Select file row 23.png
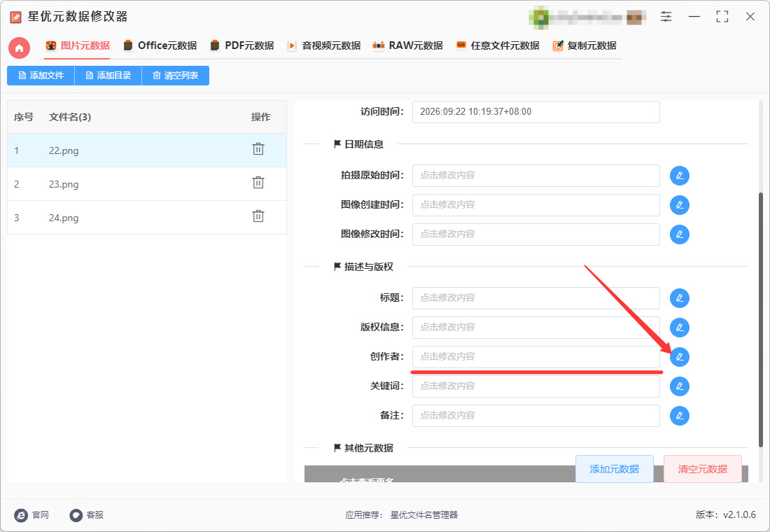This screenshot has width=770, height=532. tap(147, 183)
